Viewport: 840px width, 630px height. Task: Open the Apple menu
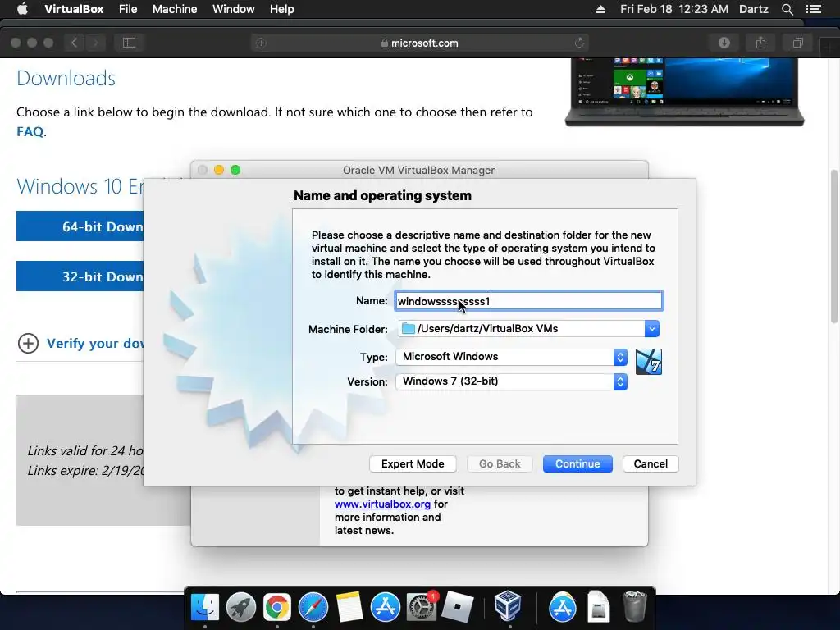(x=22, y=9)
